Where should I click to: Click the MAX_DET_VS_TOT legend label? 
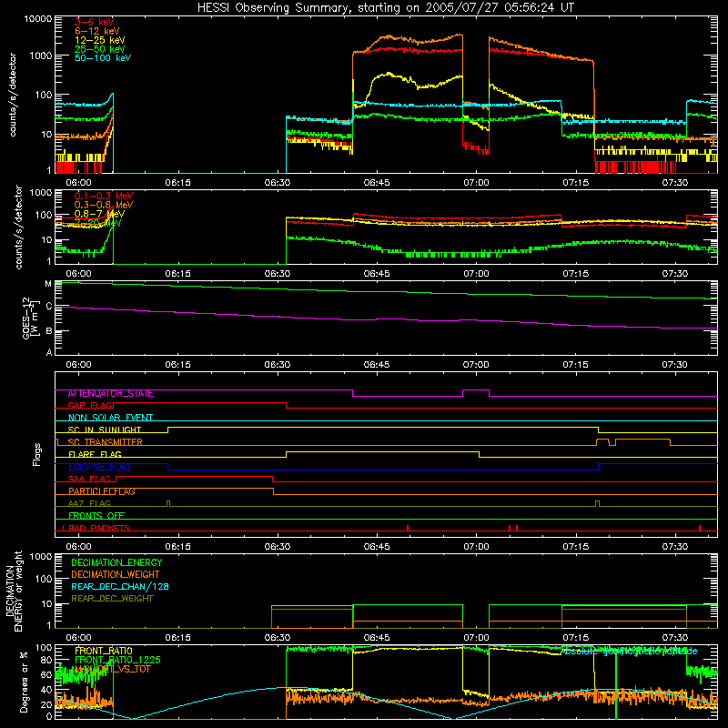[112, 669]
